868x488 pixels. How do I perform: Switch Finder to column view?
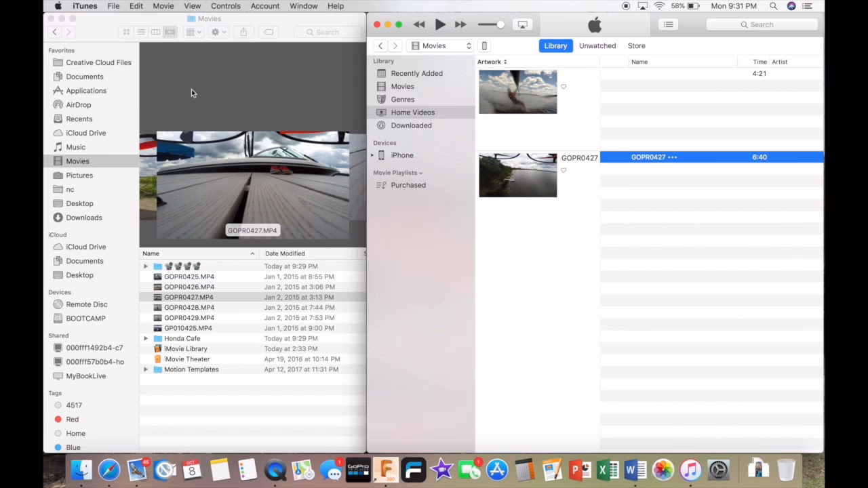(155, 32)
